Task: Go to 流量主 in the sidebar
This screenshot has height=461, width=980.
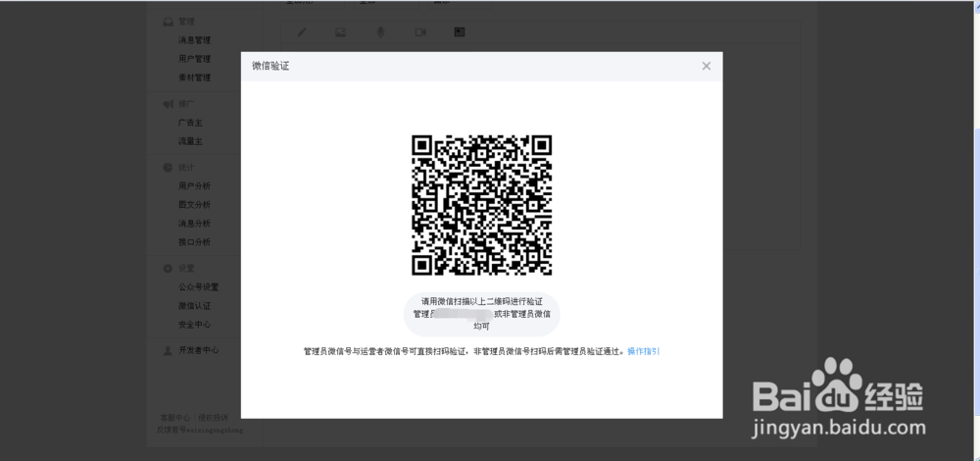Action: 190,141
